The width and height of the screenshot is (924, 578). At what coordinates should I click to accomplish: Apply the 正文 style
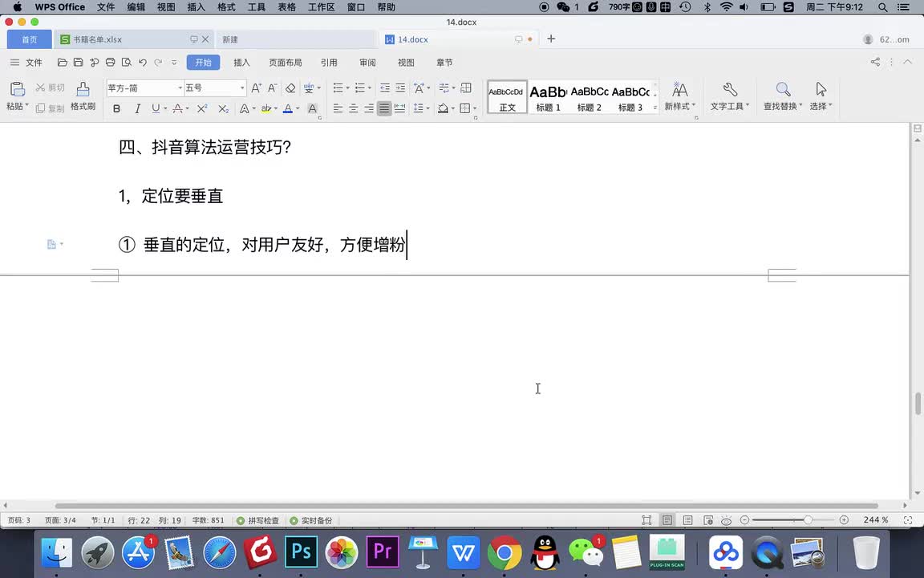pyautogui.click(x=508, y=96)
